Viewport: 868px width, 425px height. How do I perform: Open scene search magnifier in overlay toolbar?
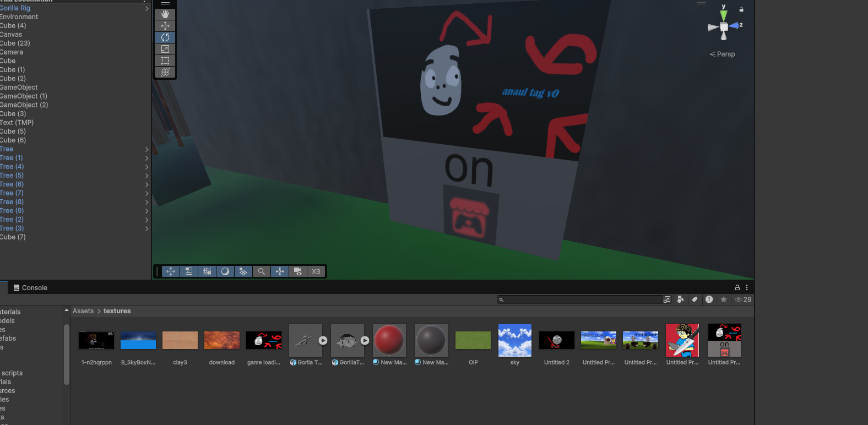click(x=262, y=271)
